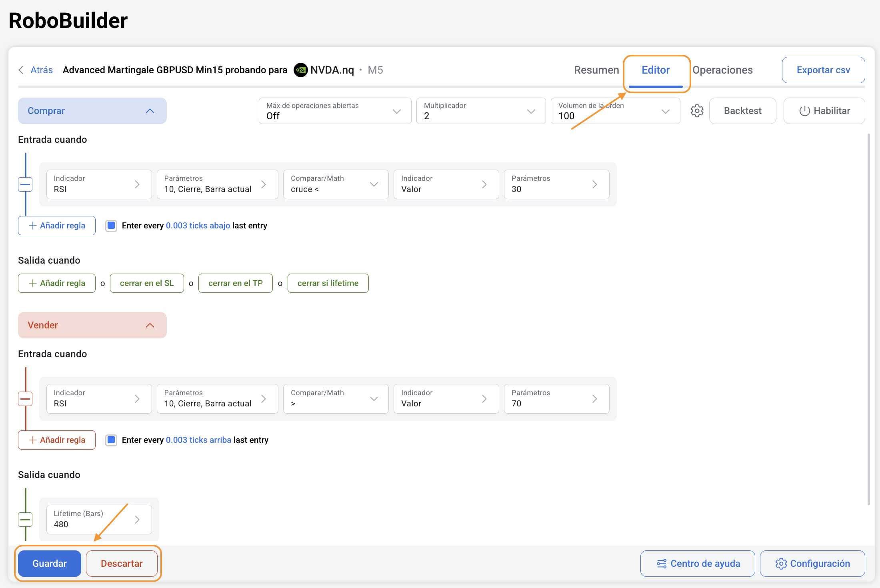880x588 pixels.
Task: Click the Exportar csv button
Action: tap(823, 70)
